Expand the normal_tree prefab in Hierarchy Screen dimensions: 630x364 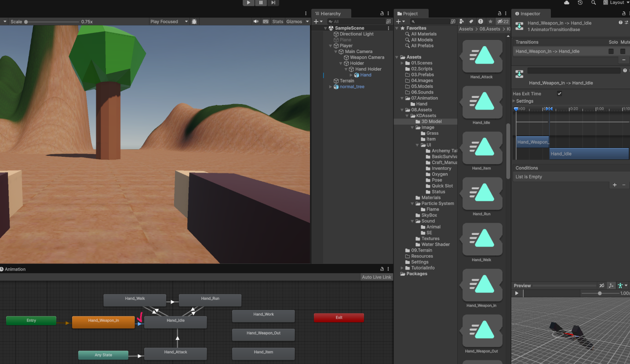(x=331, y=87)
